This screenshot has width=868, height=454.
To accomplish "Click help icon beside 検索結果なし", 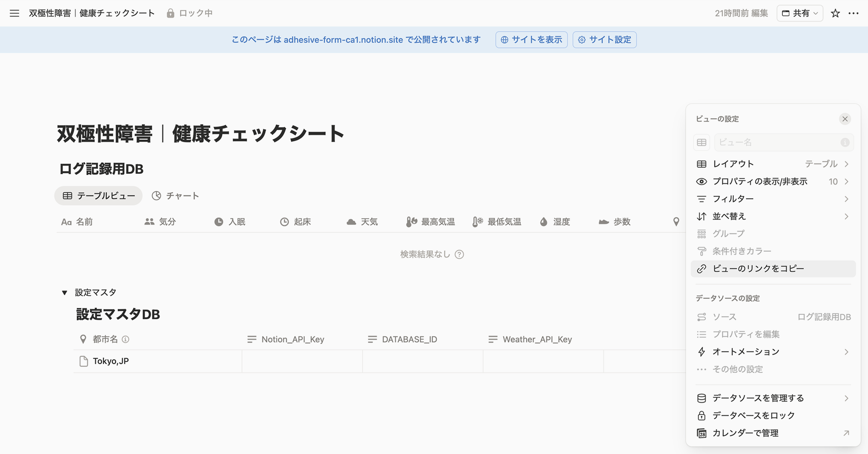I will (x=459, y=254).
